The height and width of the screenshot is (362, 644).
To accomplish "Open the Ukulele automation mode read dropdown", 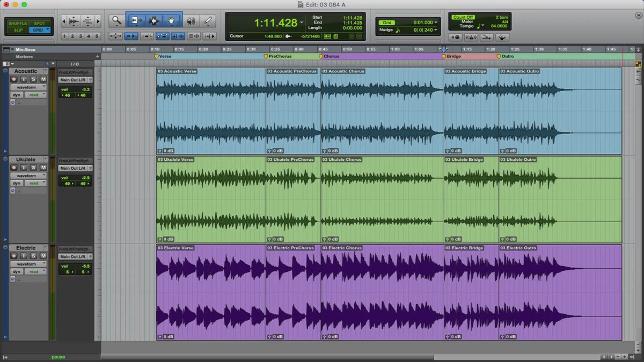I will pos(36,183).
